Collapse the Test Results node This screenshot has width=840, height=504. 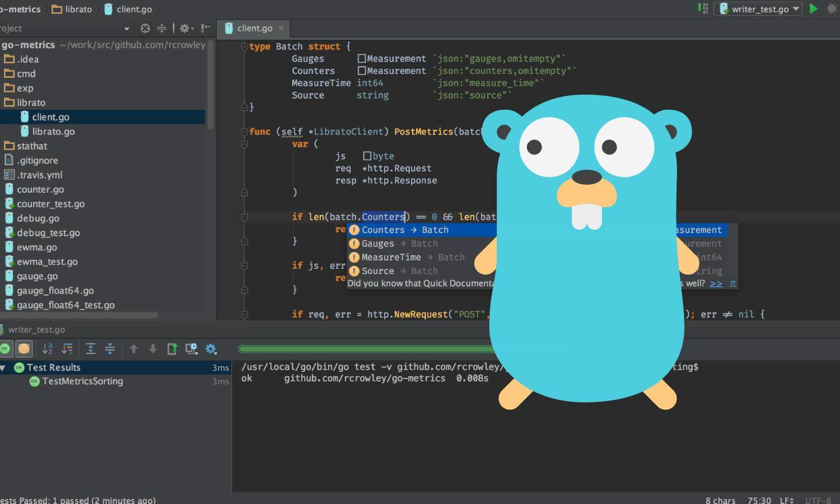[x=3, y=368]
